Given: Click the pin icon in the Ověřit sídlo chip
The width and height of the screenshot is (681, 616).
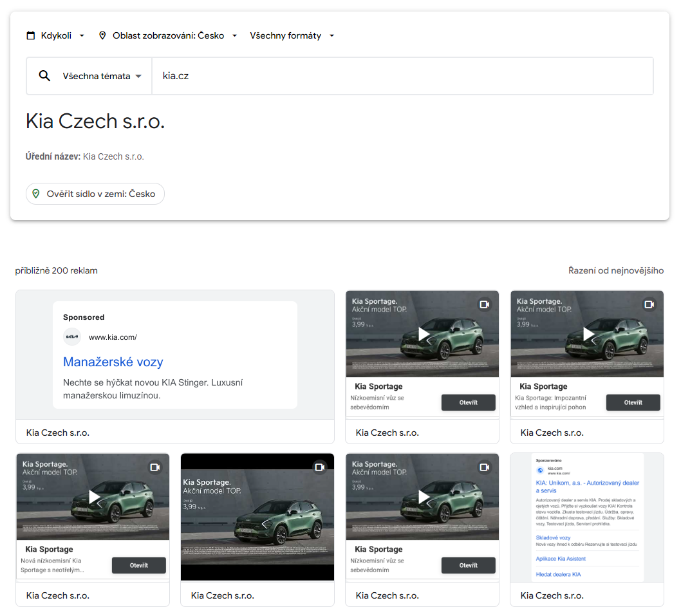Looking at the screenshot, I should coord(36,194).
